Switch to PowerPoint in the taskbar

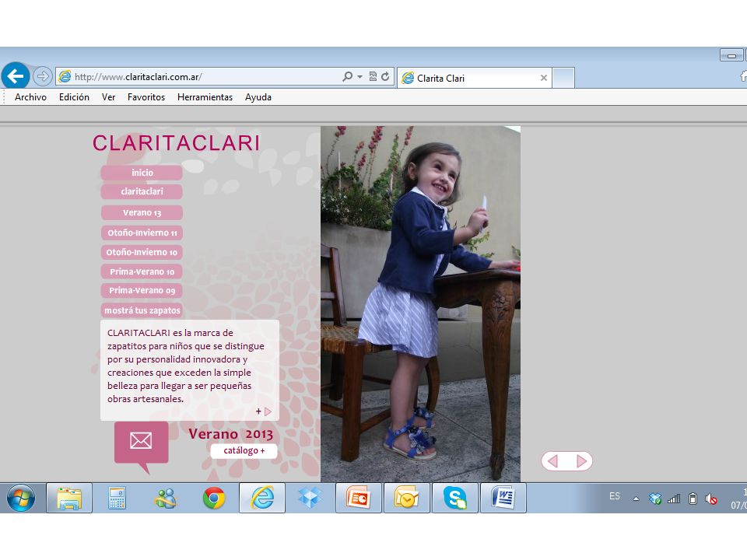[358, 498]
